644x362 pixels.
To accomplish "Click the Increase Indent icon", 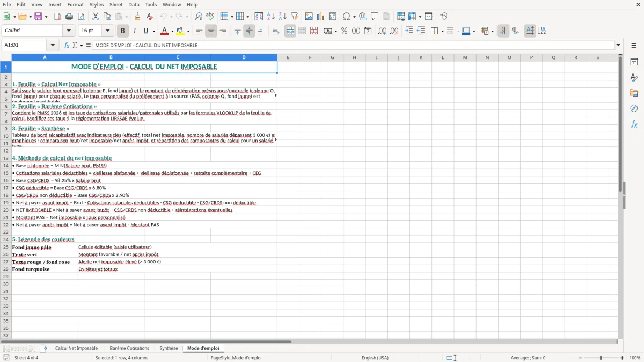I will coord(409,31).
